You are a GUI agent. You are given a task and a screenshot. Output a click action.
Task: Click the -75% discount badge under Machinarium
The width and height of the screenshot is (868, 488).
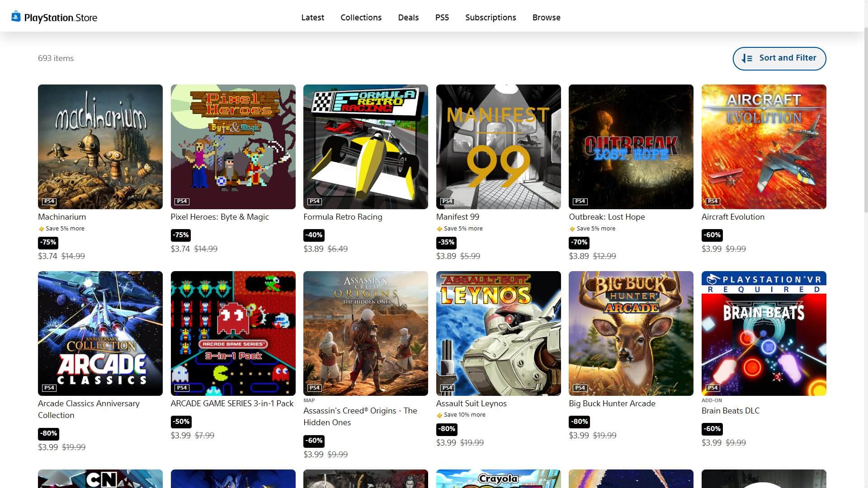pos(48,242)
